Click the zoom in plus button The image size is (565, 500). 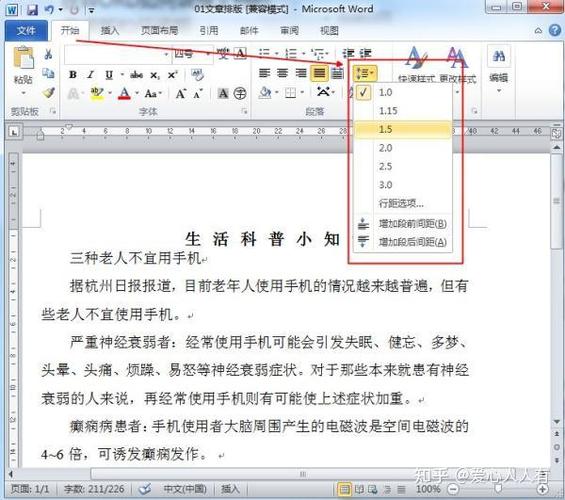pos(542,489)
